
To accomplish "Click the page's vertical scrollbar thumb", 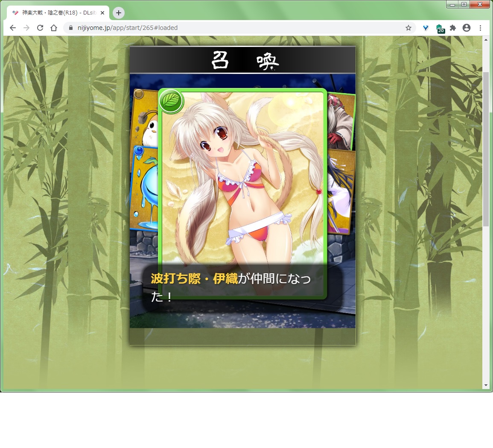I will pyautogui.click(x=486, y=149).
